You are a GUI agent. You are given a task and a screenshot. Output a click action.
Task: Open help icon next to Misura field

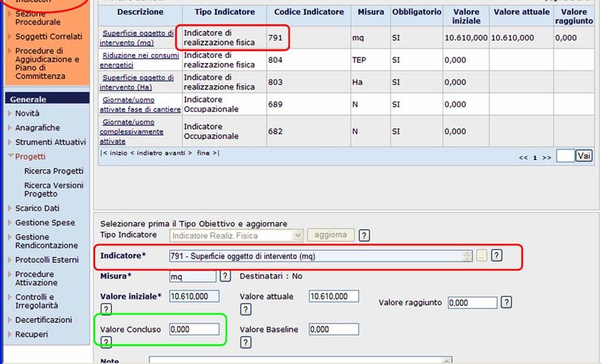click(225, 275)
